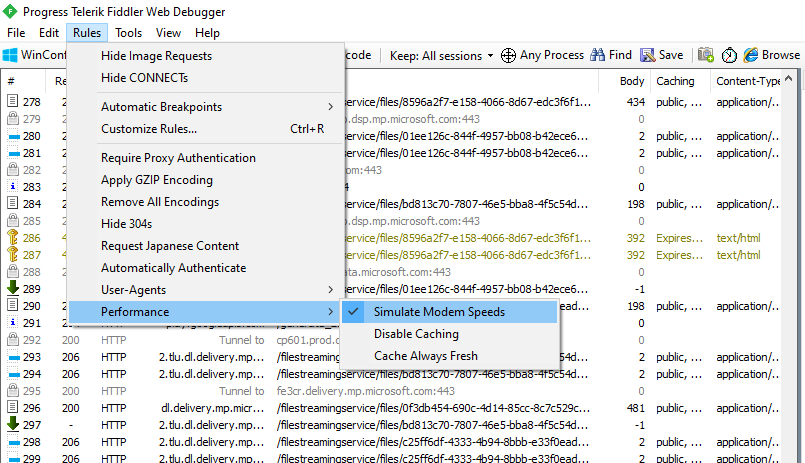This screenshot has width=805, height=463.
Task: Sort sessions by Caching column header
Action: pos(680,81)
